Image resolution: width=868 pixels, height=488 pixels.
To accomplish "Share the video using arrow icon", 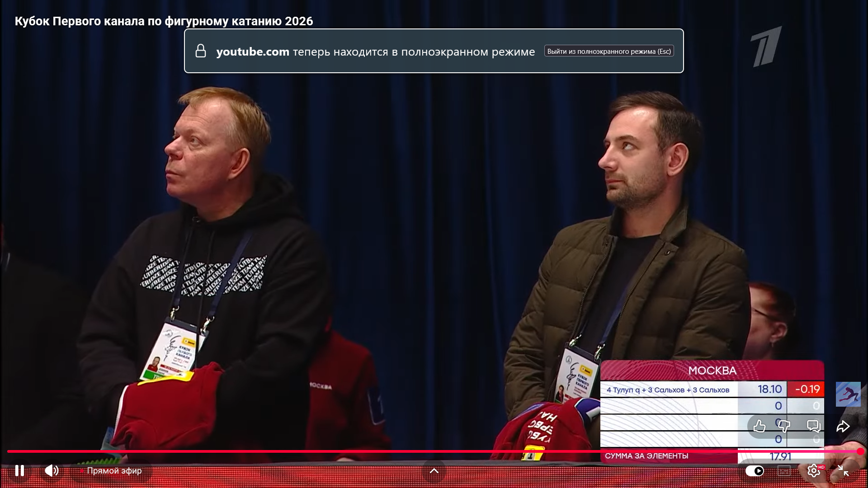I will click(x=843, y=426).
